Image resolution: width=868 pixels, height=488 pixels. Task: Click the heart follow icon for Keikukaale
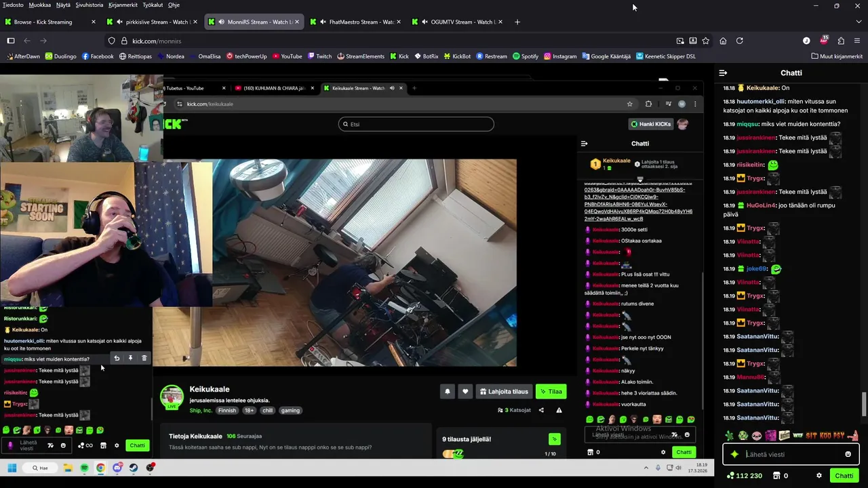point(465,391)
